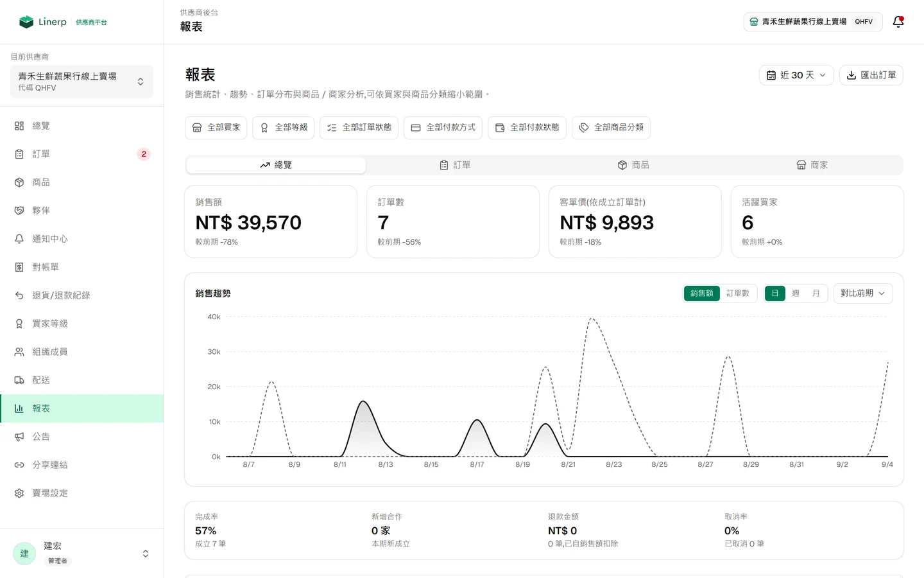This screenshot has height=578, width=924.
Task: Click the 組織成員 people icon
Action: pyautogui.click(x=19, y=352)
